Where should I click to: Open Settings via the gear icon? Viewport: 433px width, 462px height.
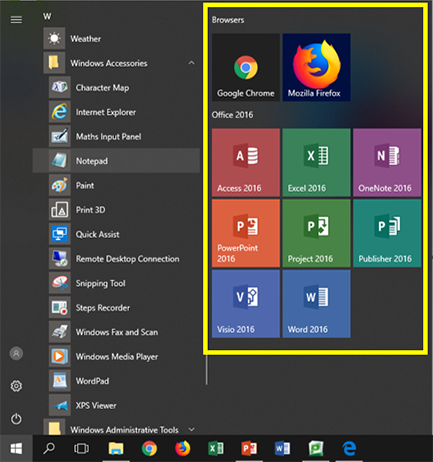point(16,386)
